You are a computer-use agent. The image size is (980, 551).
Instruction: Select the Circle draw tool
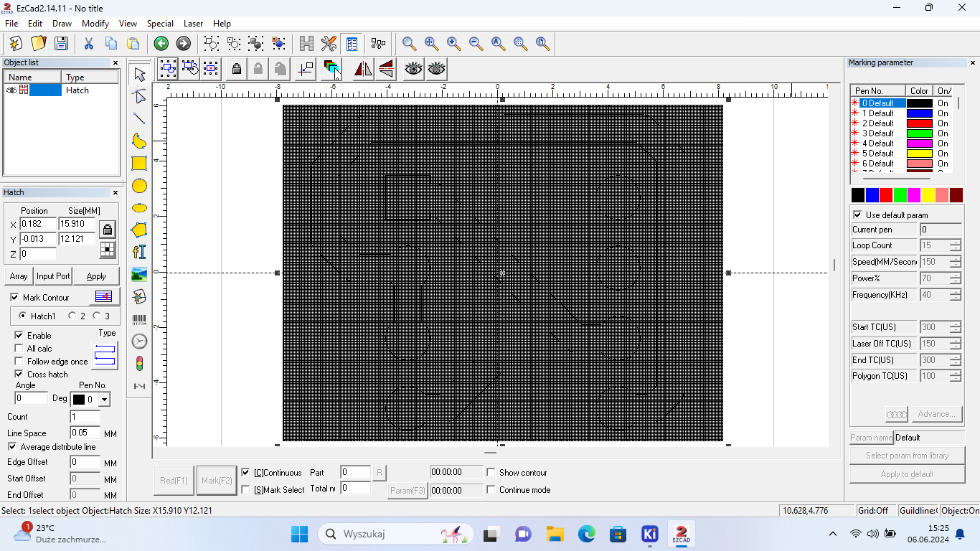coord(139,186)
